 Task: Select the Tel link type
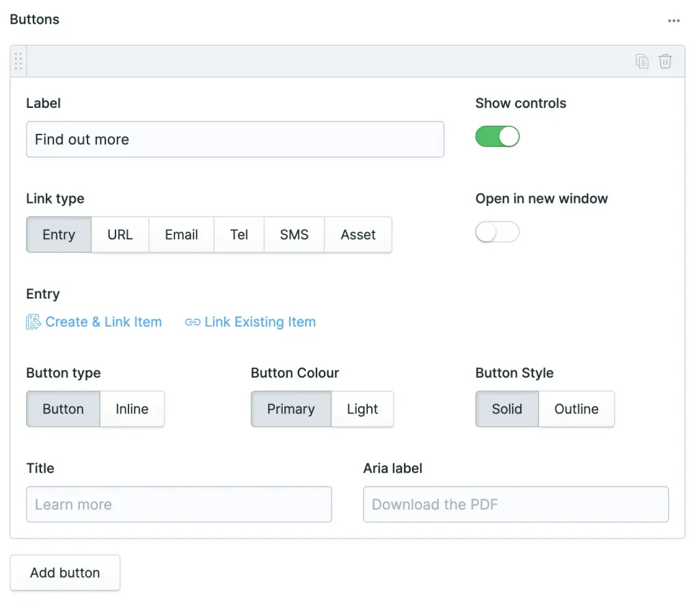click(239, 234)
